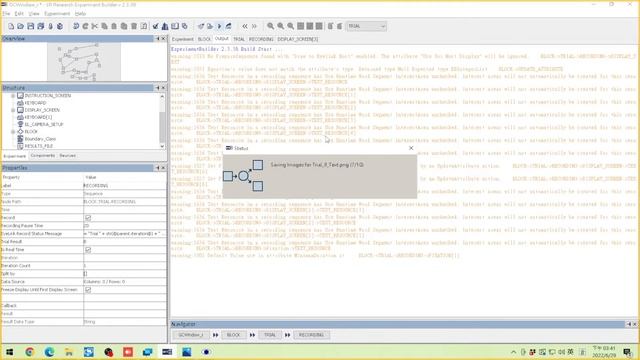Open the Edit menu
Image resolution: width=640 pixels, height=360 pixels.
(19, 13)
